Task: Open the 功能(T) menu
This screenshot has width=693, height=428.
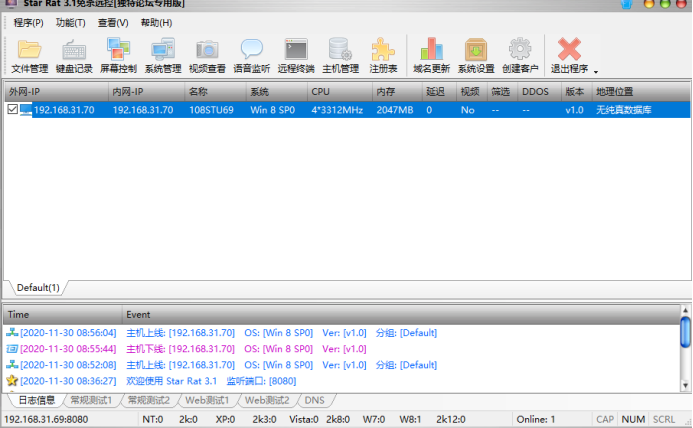Action: tap(70, 23)
